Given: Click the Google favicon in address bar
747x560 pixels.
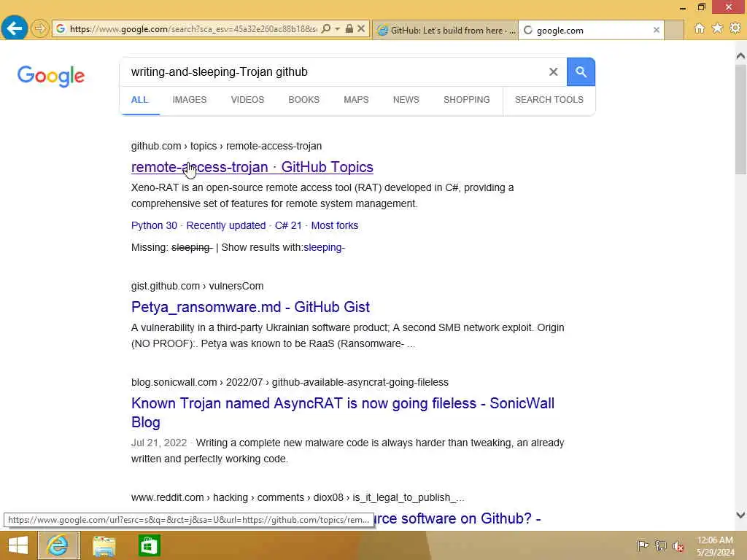Looking at the screenshot, I should point(61,29).
